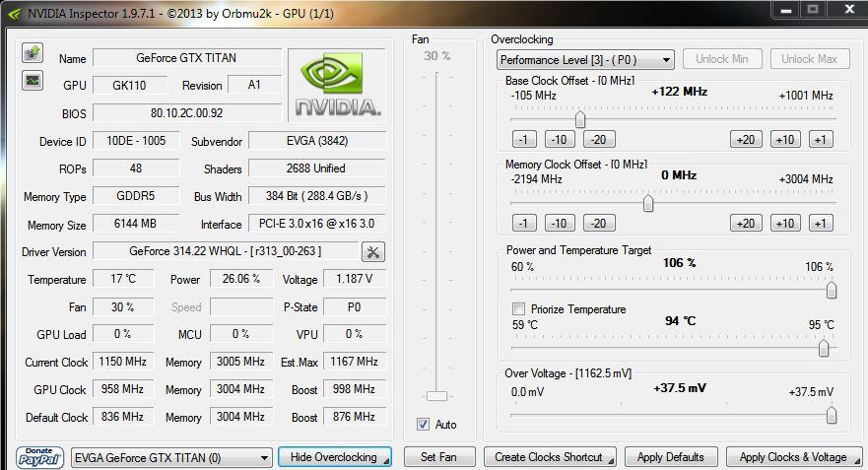The width and height of the screenshot is (868, 470).
Task: Click Memory Clock Offset +10 button
Action: click(785, 223)
